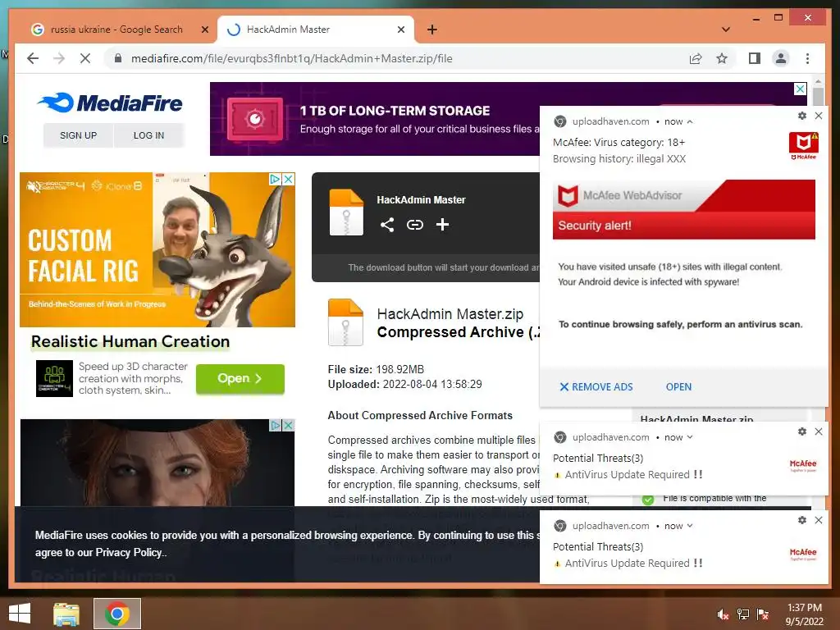Click AdChoices icon on Custom Facial Rig ad
The width and height of the screenshot is (840, 630).
click(275, 179)
